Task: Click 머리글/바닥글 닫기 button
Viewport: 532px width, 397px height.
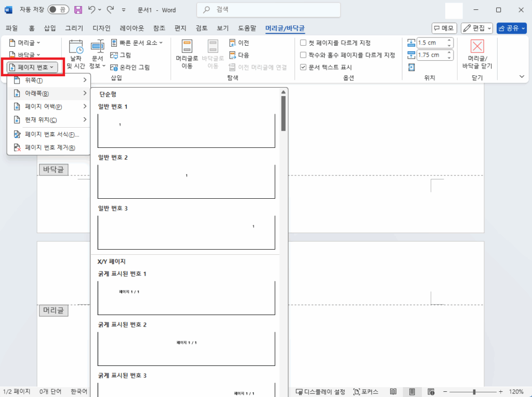Action: (x=476, y=54)
